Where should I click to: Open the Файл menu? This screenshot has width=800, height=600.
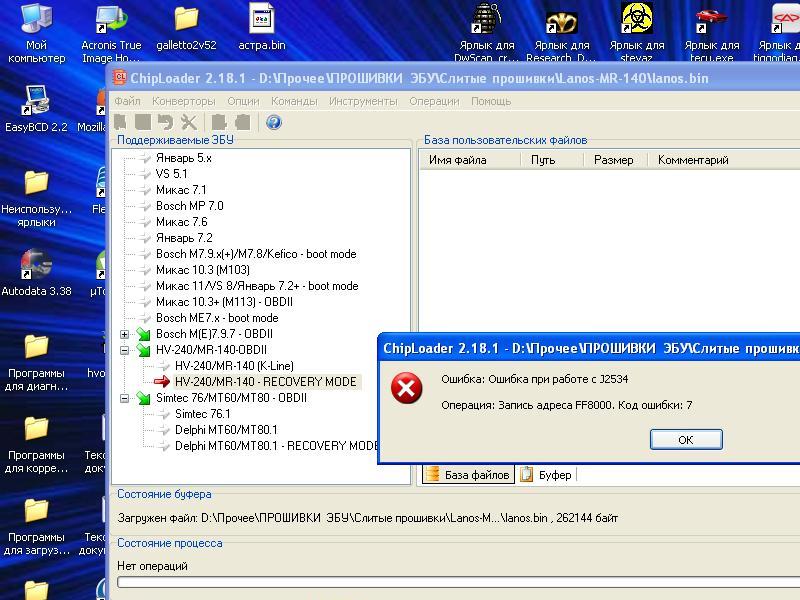coord(127,101)
